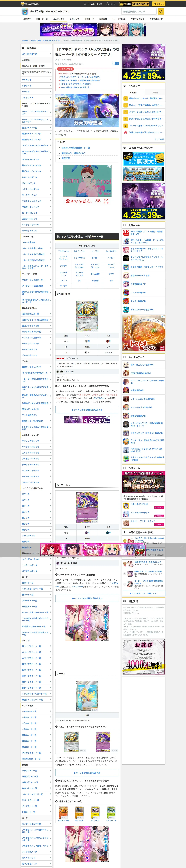
Task: Select the 最強デッキ navigation tab
Action: point(74,19)
